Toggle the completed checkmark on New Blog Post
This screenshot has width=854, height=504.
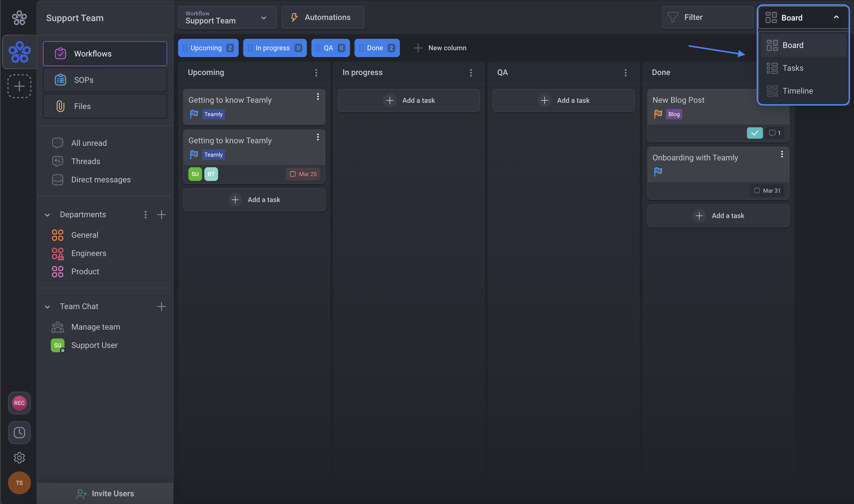(754, 133)
